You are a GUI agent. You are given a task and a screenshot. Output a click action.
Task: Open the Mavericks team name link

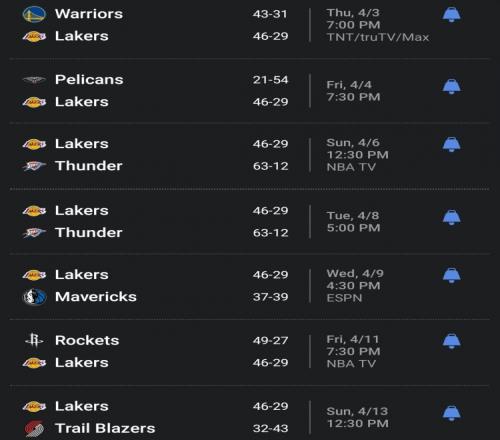(96, 297)
